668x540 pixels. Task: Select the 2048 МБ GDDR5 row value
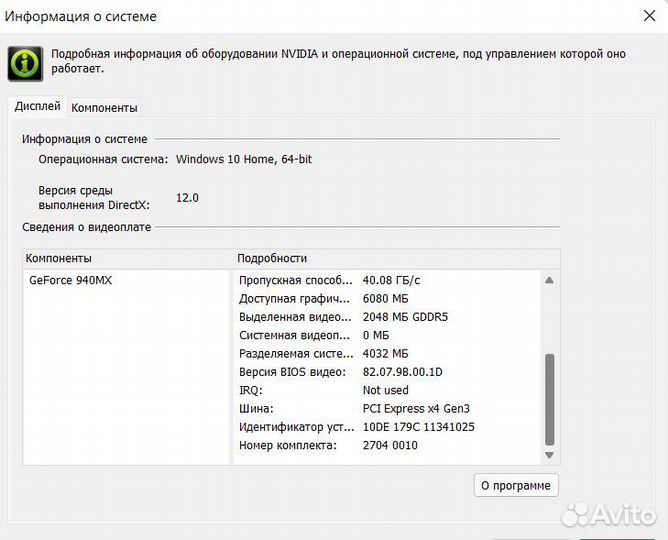pyautogui.click(x=405, y=317)
